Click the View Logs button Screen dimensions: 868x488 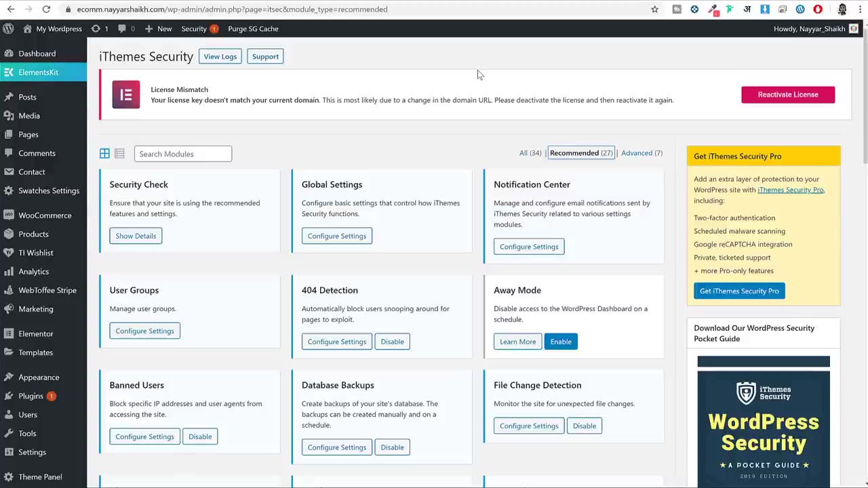click(220, 56)
